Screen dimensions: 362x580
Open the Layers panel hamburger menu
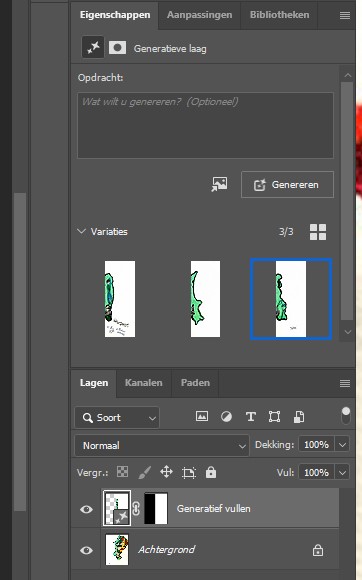(345, 384)
